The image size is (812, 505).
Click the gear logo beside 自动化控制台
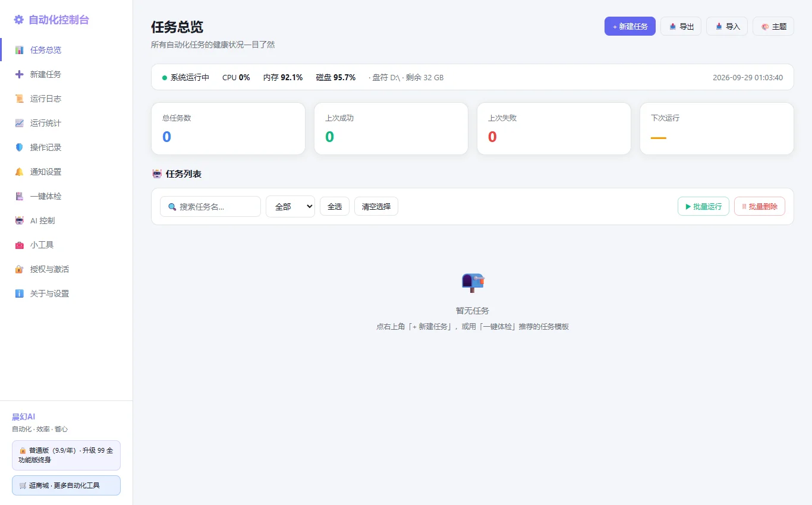[19, 20]
